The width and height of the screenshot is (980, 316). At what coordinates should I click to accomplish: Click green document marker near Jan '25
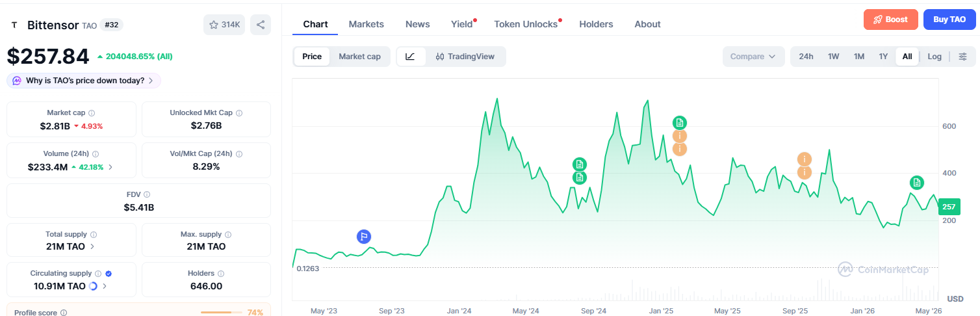click(679, 123)
